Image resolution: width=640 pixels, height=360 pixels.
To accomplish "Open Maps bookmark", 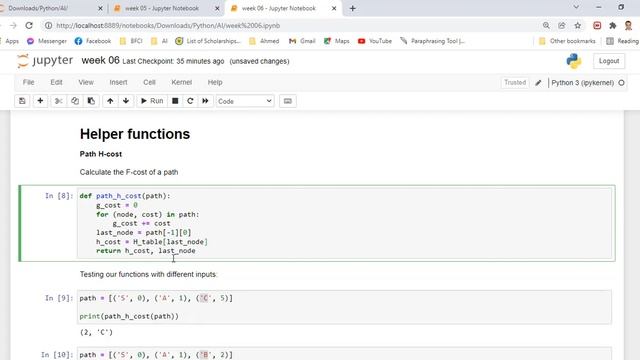I will (x=337, y=41).
